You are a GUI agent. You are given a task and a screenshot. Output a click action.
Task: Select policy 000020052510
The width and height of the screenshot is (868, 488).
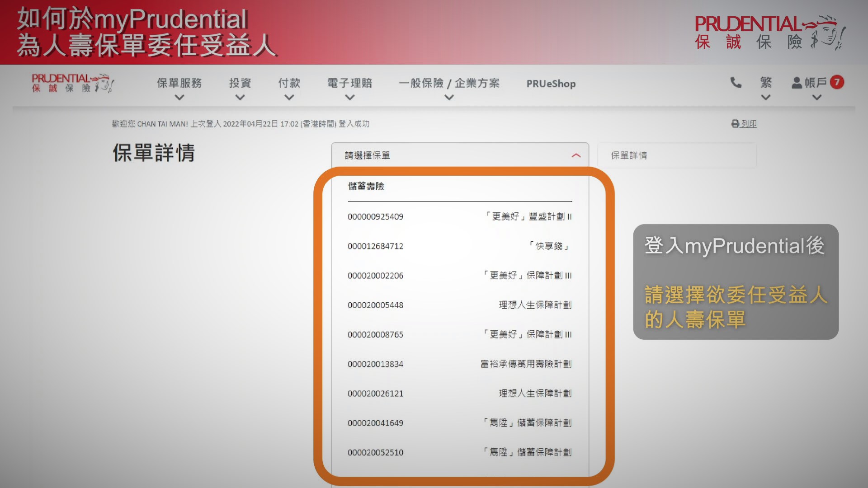(x=460, y=452)
